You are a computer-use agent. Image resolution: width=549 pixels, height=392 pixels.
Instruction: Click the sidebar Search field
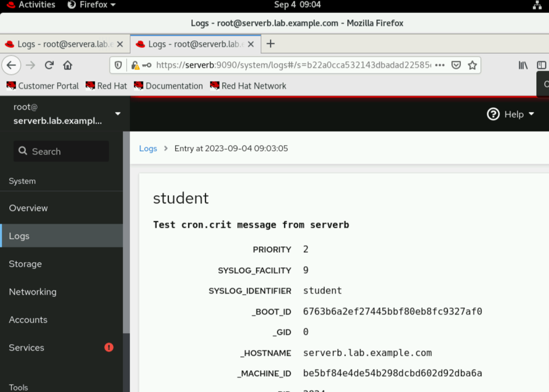(61, 151)
